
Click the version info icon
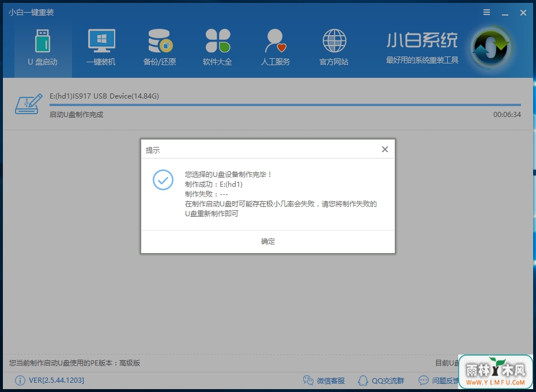pyautogui.click(x=20, y=380)
